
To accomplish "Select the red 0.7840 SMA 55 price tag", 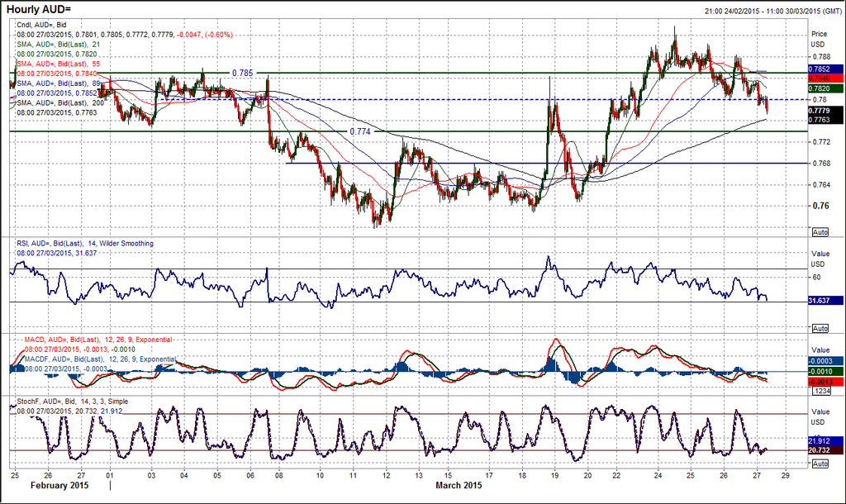I will pos(825,78).
